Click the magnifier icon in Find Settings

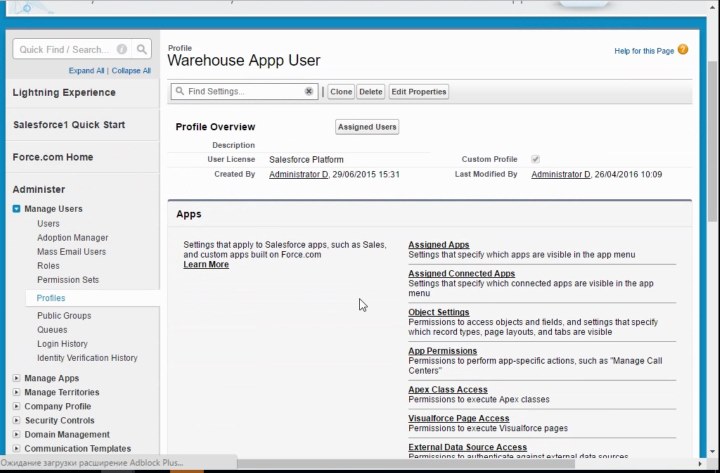pos(180,91)
